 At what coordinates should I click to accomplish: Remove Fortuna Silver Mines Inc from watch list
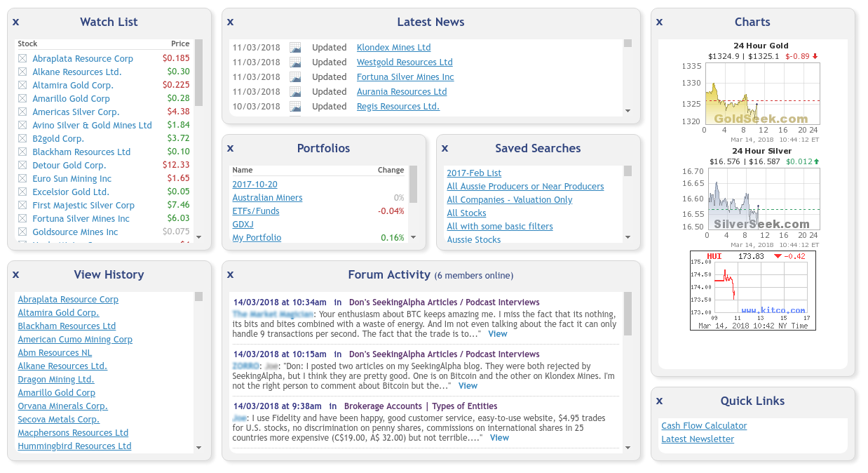[22, 219]
